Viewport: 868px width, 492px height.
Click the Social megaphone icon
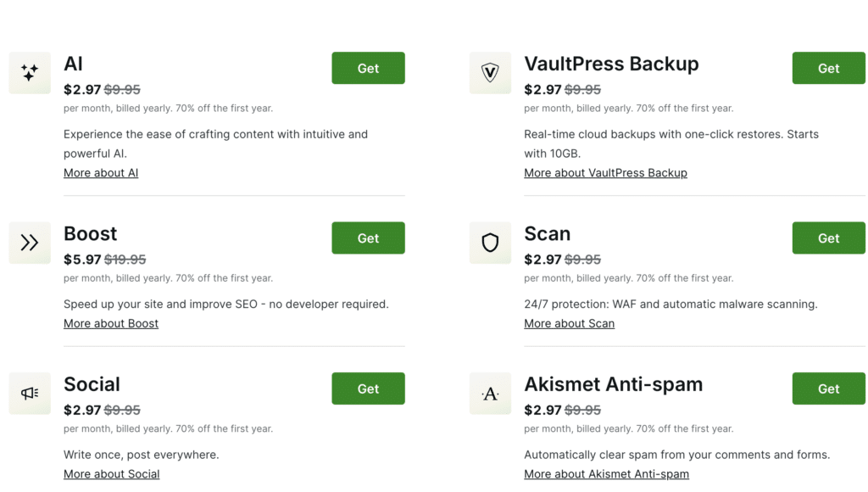29,393
